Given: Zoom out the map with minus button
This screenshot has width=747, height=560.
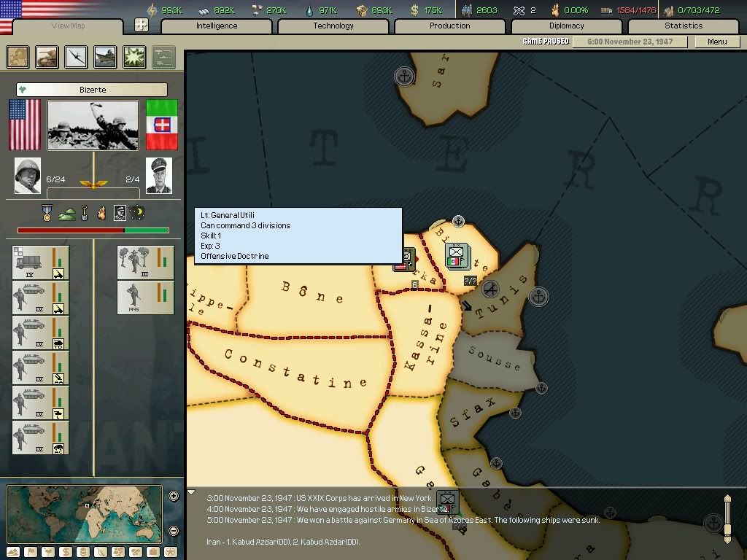Looking at the screenshot, I should point(174,531).
